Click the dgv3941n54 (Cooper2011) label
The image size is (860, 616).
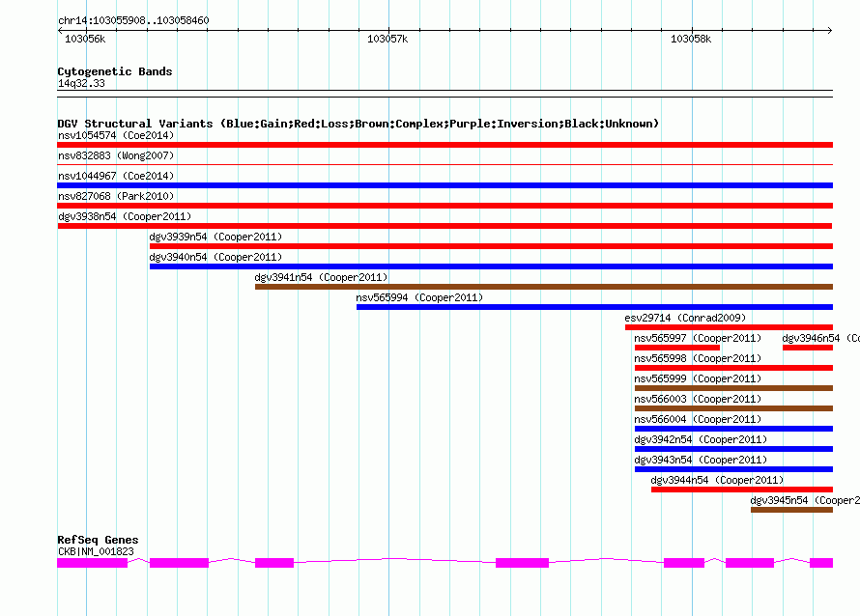pyautogui.click(x=321, y=277)
